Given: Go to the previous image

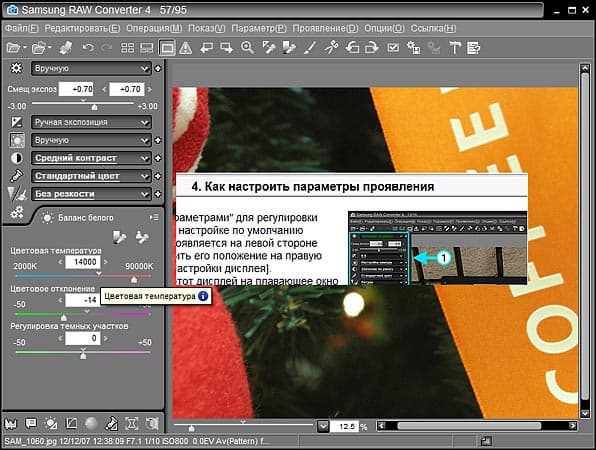Looking at the screenshot, I should 206,48.
